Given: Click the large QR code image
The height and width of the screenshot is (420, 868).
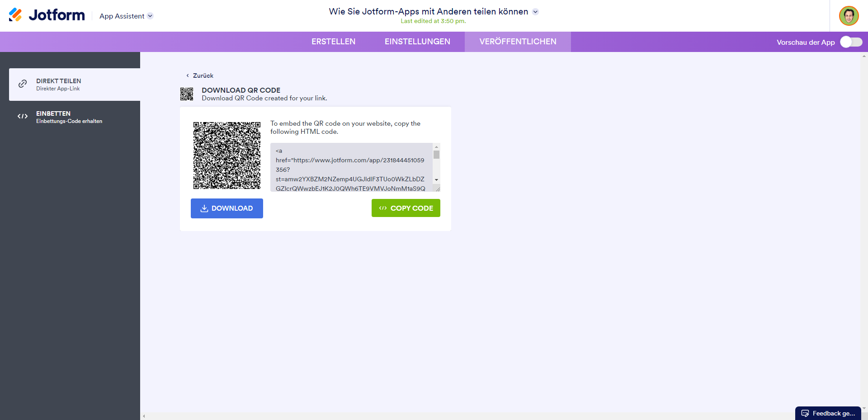Looking at the screenshot, I should point(227,156).
